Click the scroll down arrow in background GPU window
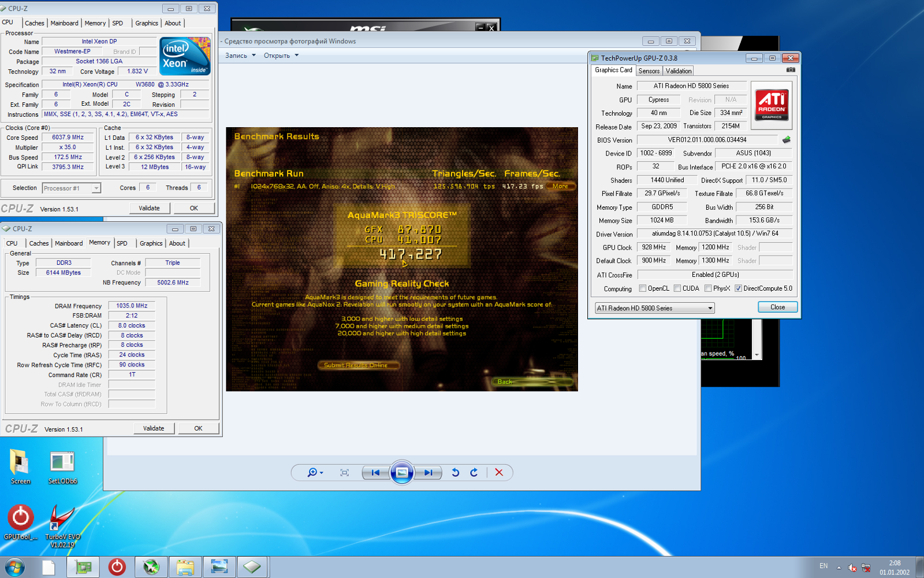This screenshot has width=924, height=578. 757,355
